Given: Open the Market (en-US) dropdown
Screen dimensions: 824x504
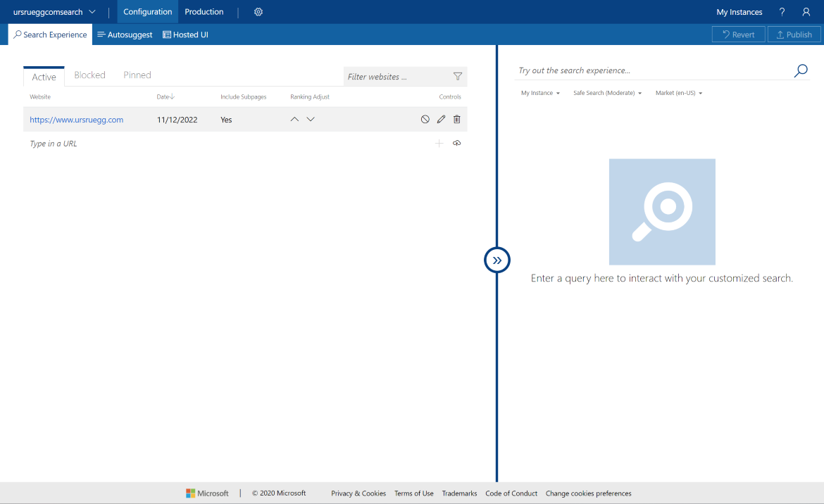Looking at the screenshot, I should coord(678,93).
